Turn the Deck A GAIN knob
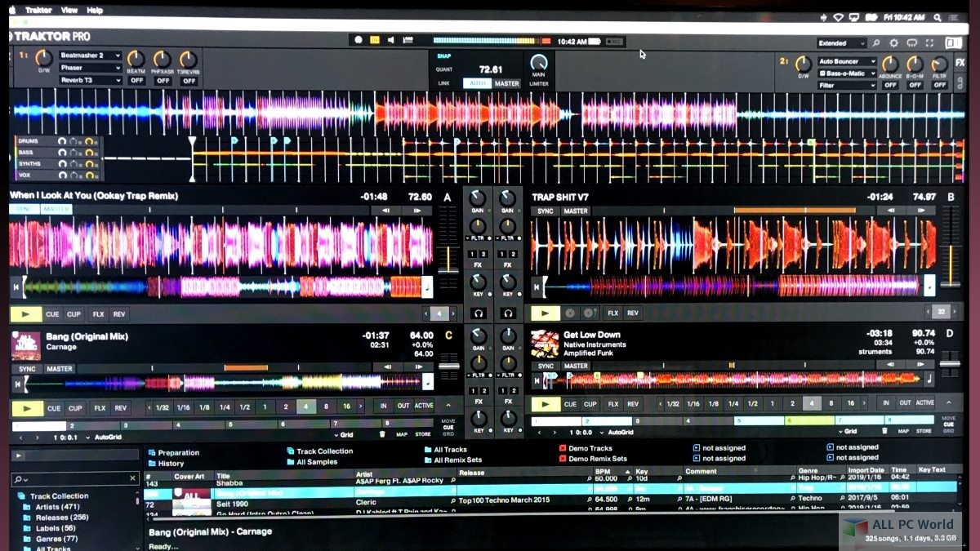980x551 pixels. [x=478, y=198]
